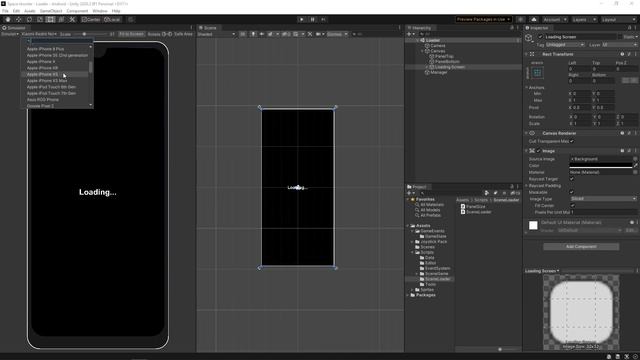Viewport: 640px width, 360px height.
Task: Click the Image Color swatch
Action: point(600,165)
